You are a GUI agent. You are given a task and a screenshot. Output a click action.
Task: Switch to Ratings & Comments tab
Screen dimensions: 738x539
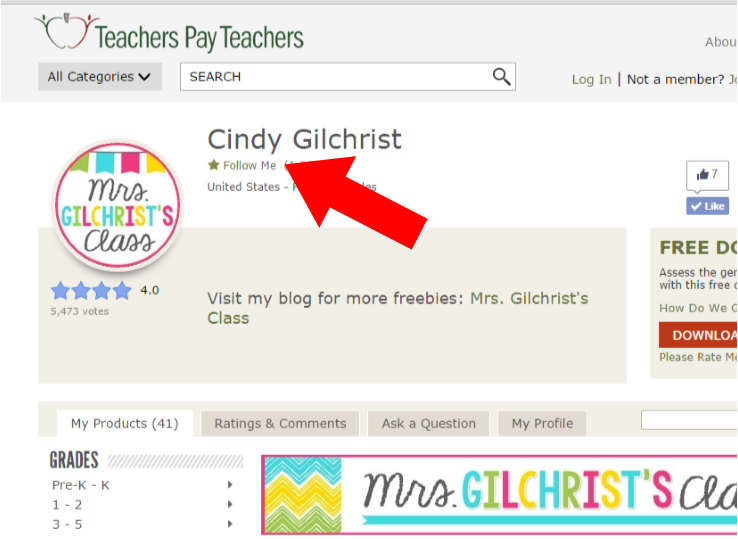[280, 423]
